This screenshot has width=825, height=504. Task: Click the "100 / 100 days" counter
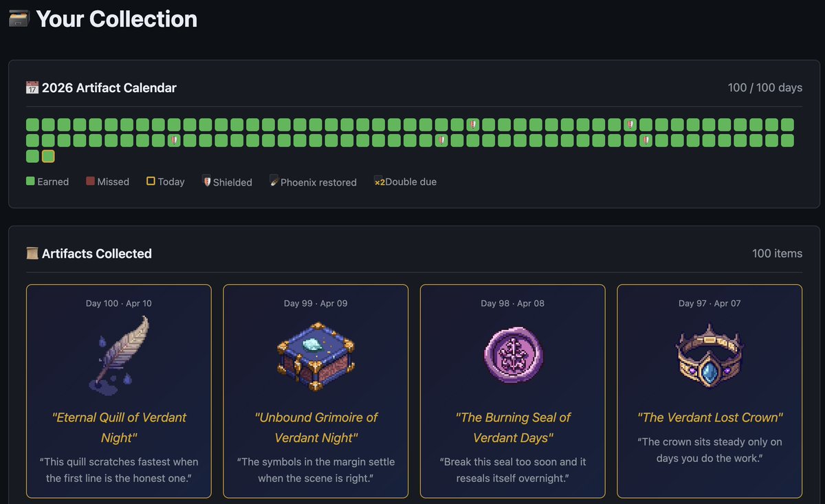point(765,88)
